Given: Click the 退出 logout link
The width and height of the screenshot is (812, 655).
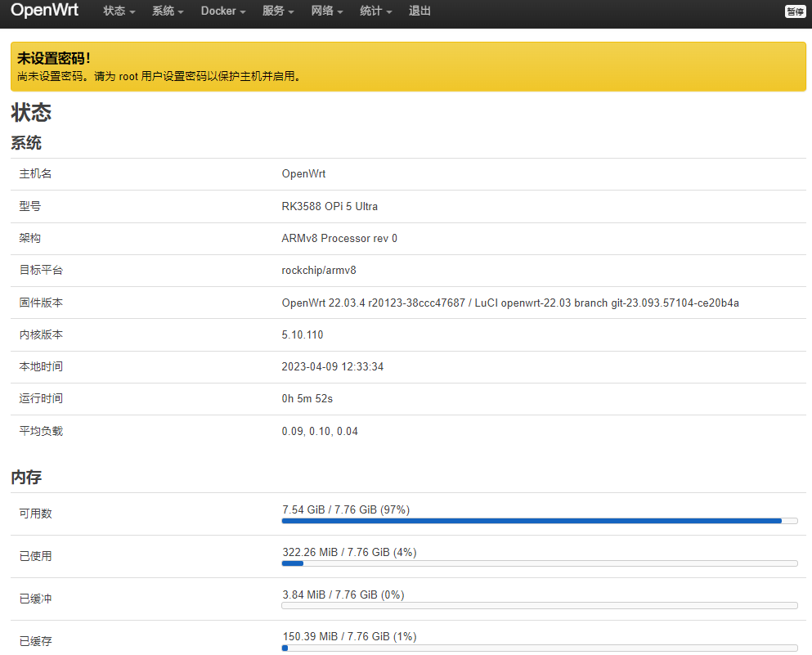Looking at the screenshot, I should pyautogui.click(x=419, y=11).
